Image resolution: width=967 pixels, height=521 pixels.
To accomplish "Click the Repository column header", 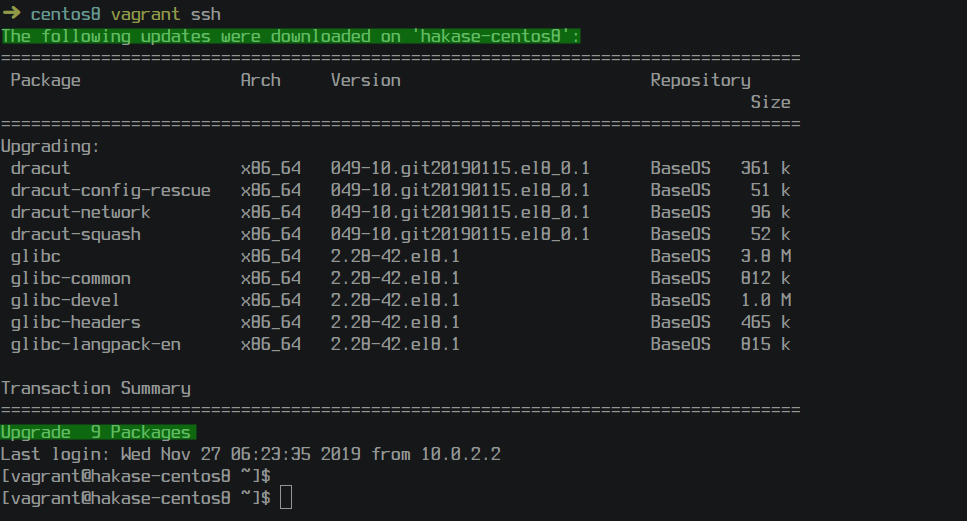I will (x=701, y=81).
